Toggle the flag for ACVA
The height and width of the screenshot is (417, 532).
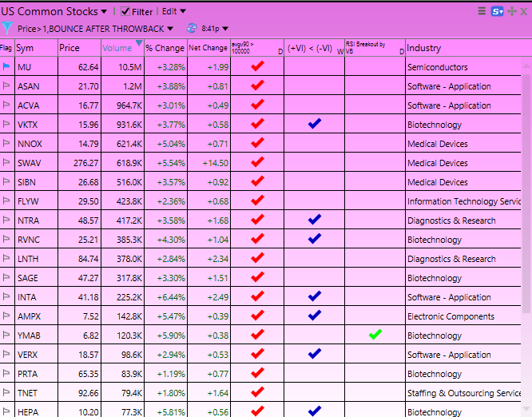point(6,105)
